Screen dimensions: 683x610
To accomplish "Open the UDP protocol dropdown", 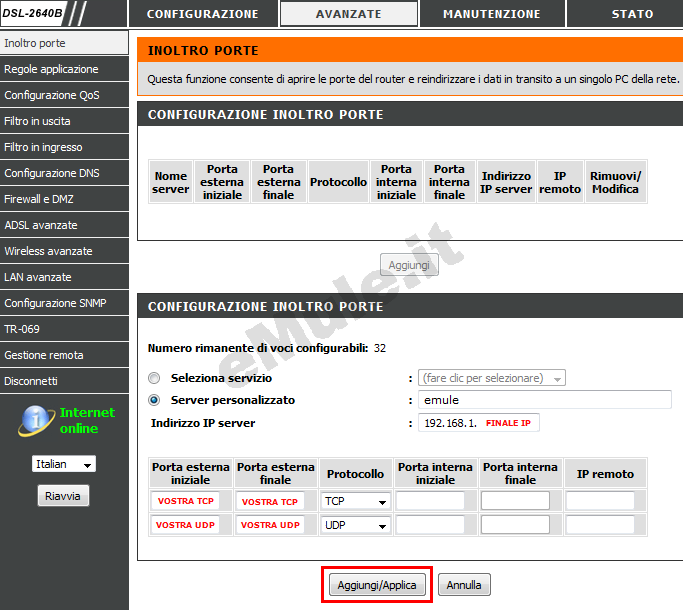I will [355, 525].
